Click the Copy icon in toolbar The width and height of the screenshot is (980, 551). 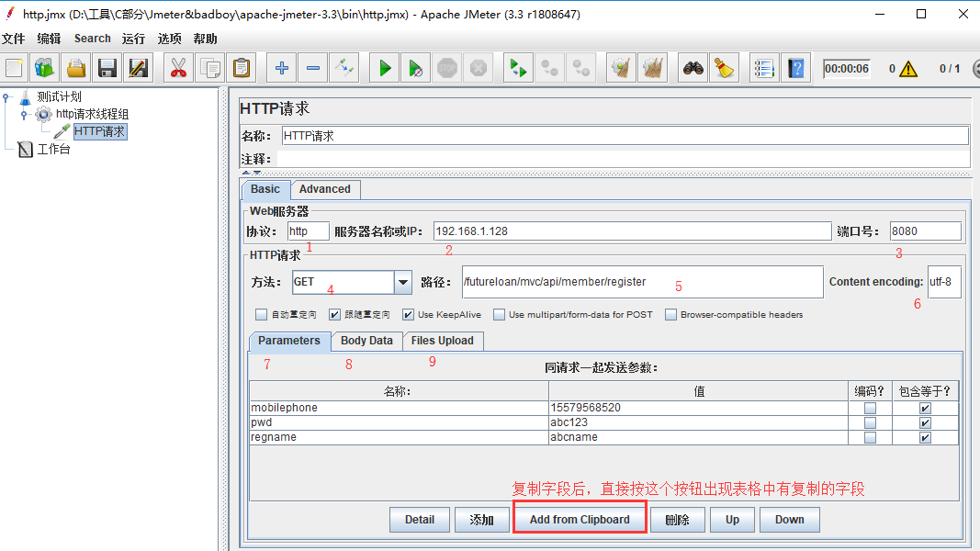click(x=210, y=68)
